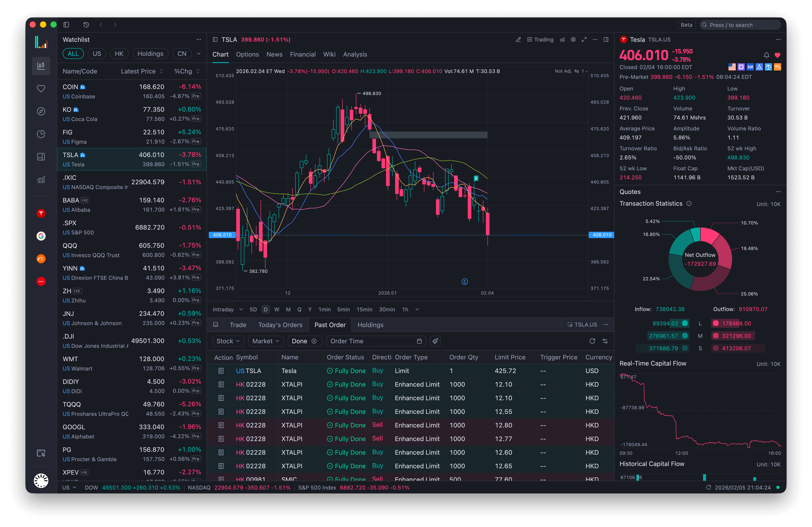Switch chart interval to Weekly with the W toggle

point(277,309)
